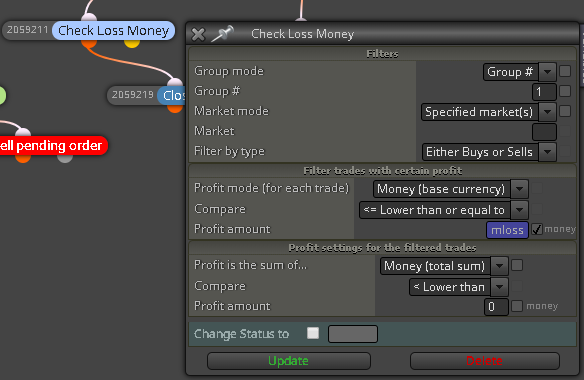Click the orange output dot under node 2059219
Screen dimensions: 584x380
pos(175,108)
